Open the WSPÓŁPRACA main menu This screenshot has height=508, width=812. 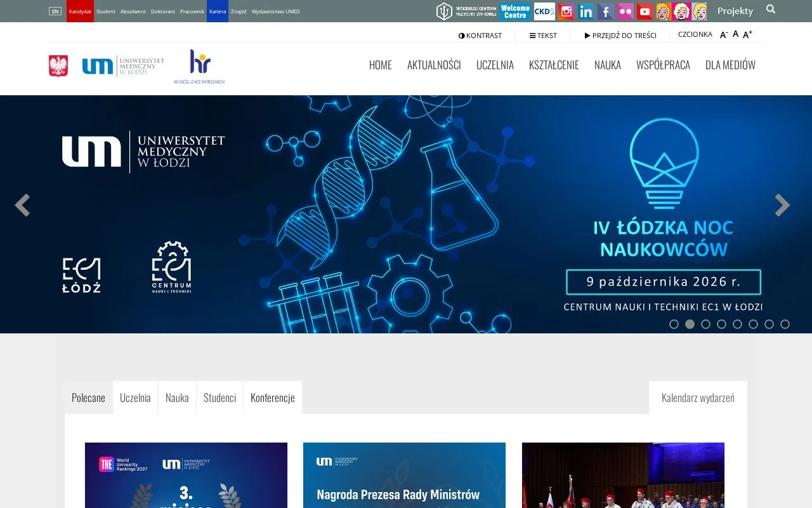663,65
